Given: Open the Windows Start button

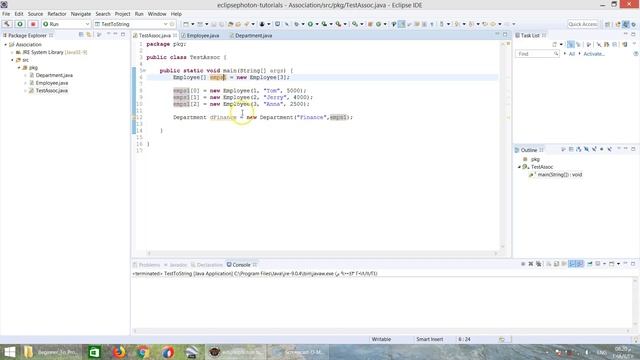Looking at the screenshot, I should 9,352.
